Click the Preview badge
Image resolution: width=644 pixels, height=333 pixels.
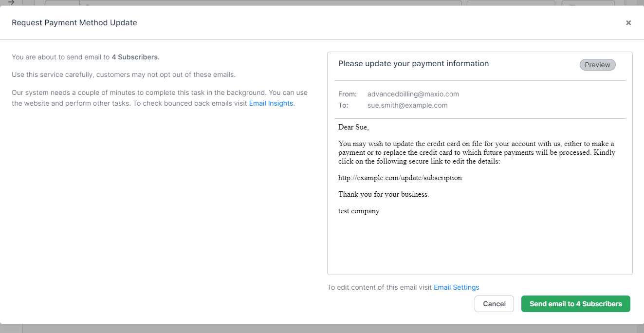597,65
